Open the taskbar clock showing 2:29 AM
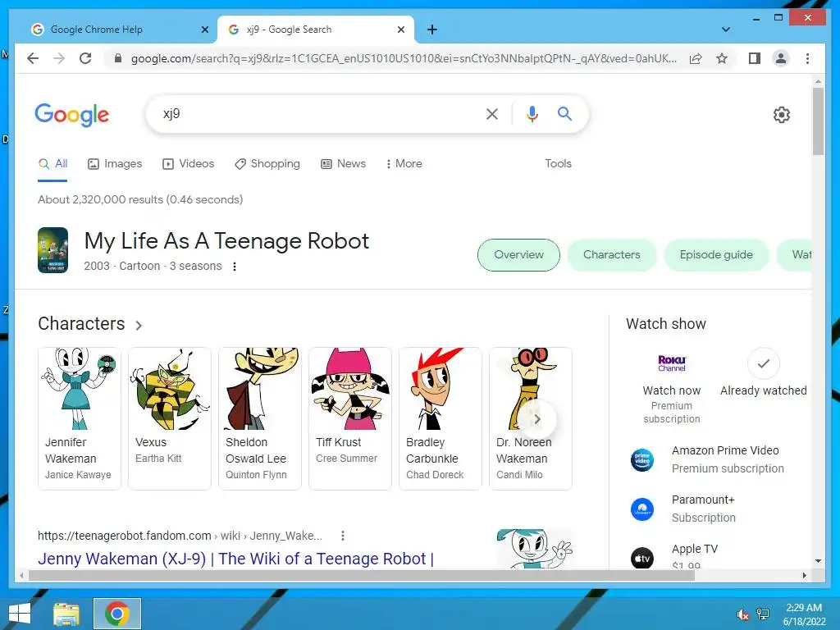The width and height of the screenshot is (840, 630). [x=804, y=614]
